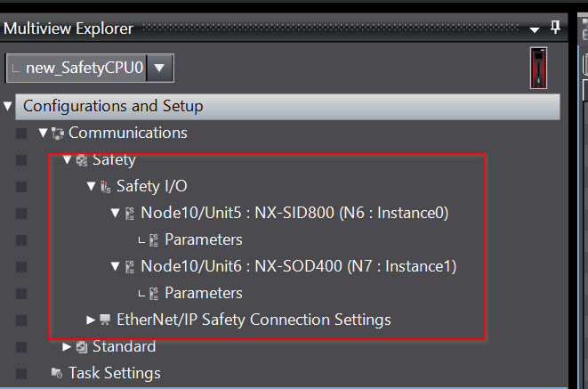Click the Standard node icon
Image resolution: width=588 pixels, height=389 pixels.
[x=82, y=347]
